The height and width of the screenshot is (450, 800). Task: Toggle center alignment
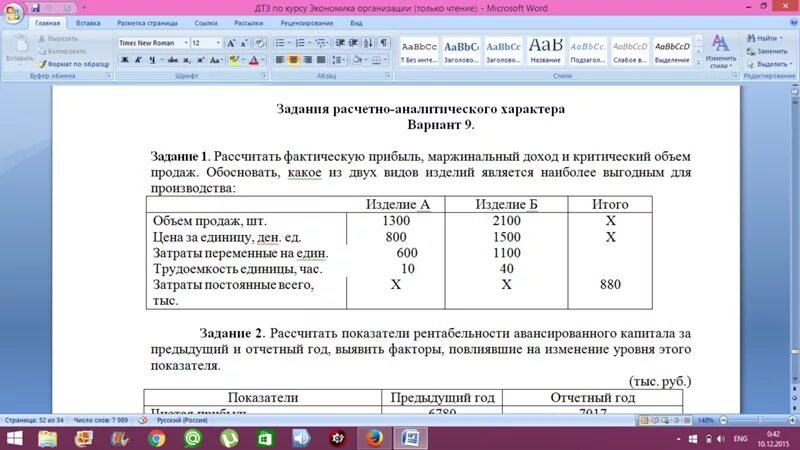pos(293,60)
